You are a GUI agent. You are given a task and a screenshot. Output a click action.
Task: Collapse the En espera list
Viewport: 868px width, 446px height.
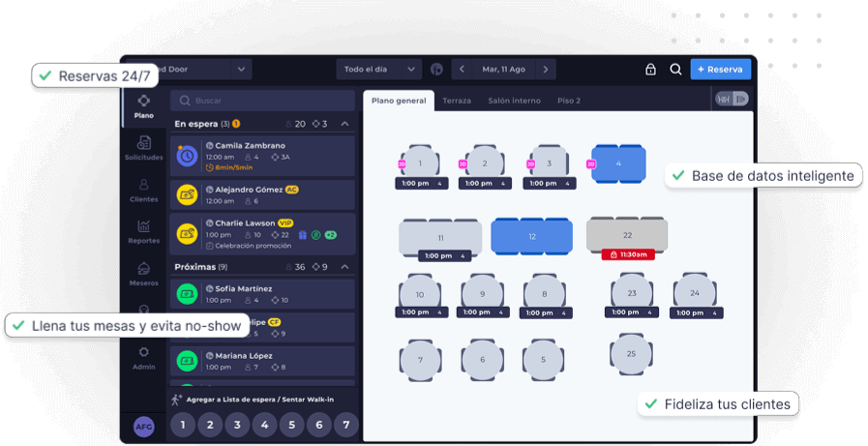344,124
